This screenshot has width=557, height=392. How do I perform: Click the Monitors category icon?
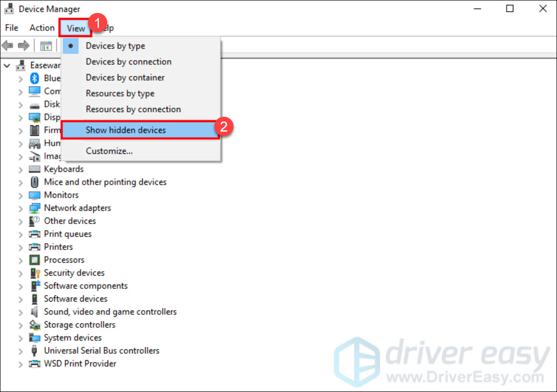point(34,195)
